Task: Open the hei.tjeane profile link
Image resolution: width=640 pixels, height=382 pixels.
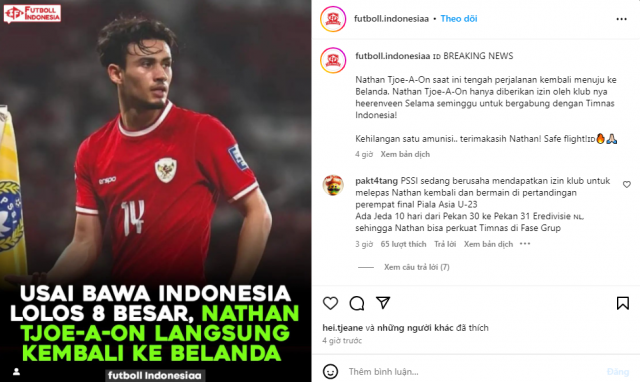Action: click(x=342, y=328)
